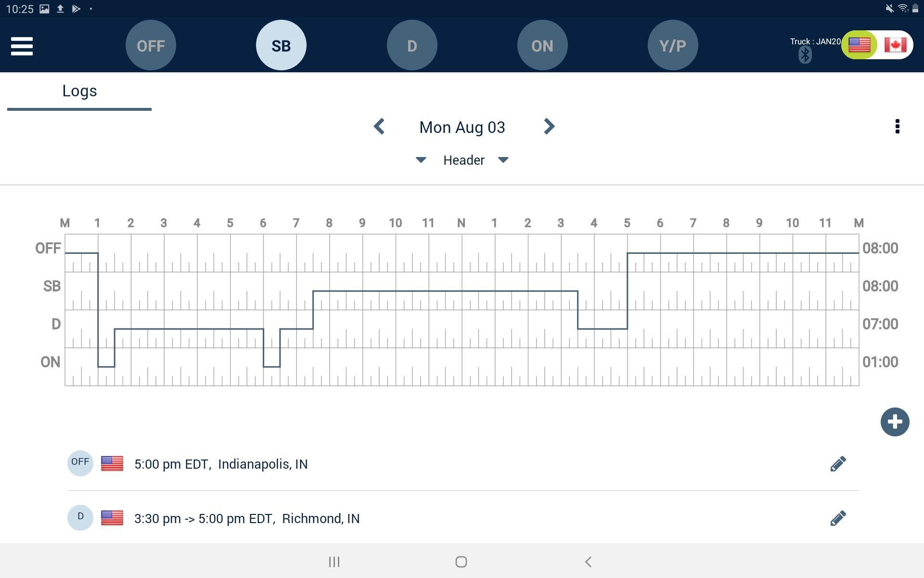The image size is (924, 578).
Task: Open the hamburger main menu
Action: [22, 46]
